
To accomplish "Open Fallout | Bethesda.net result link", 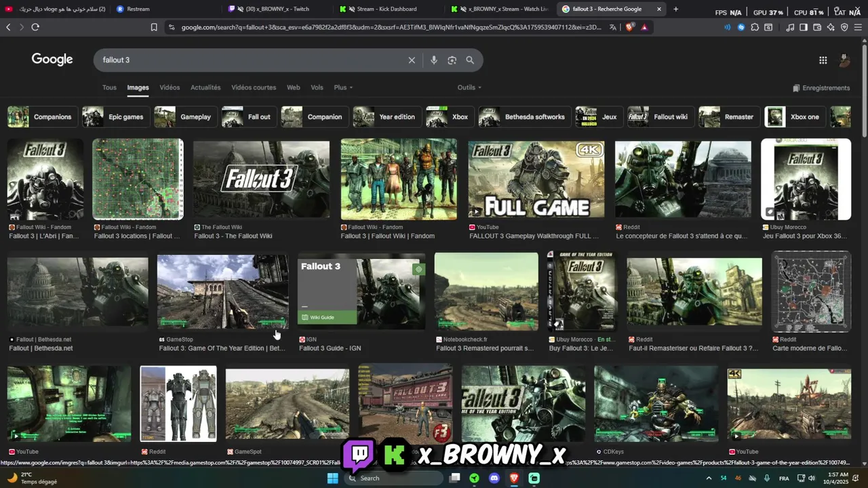I will point(41,348).
